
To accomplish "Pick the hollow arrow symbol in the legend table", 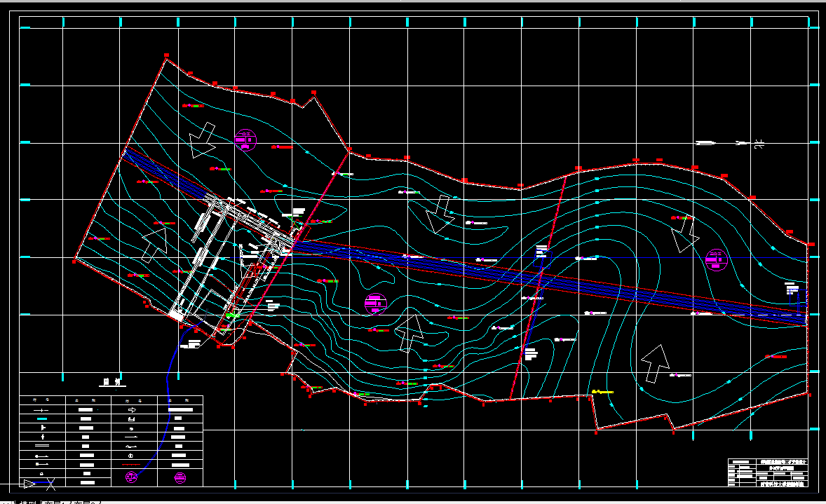I will coord(132,410).
